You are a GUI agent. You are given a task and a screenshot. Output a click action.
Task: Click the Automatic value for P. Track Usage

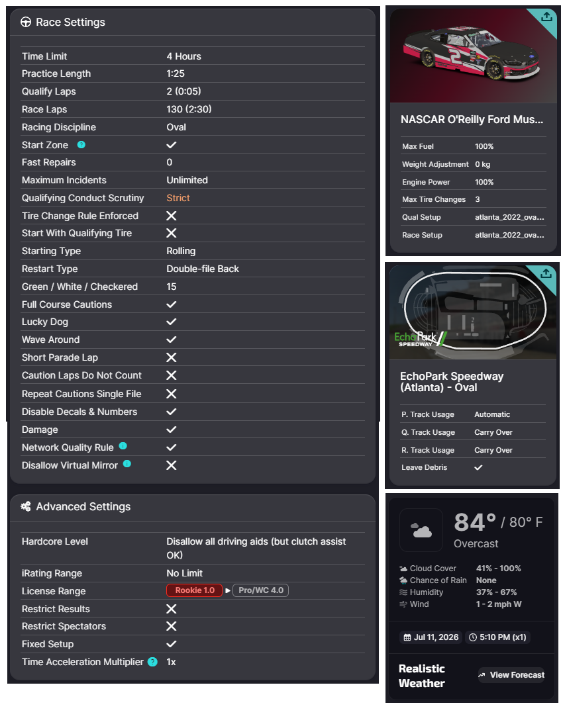coord(492,414)
